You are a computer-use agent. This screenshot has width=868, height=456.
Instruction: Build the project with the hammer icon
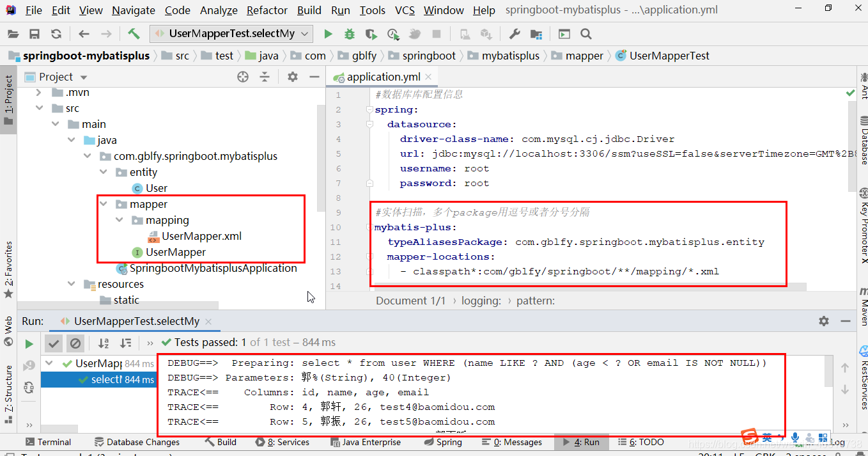134,34
